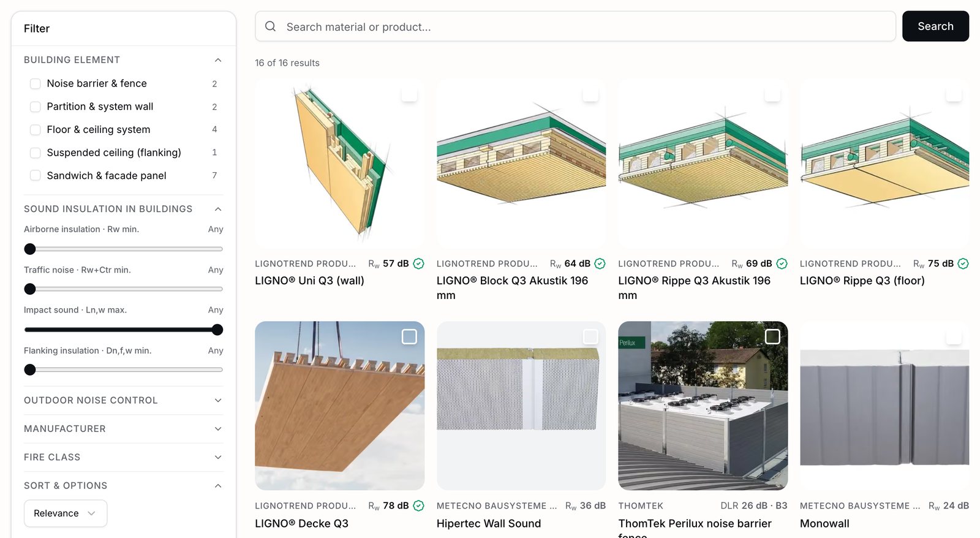Tick Sandwich & facade panel filter
The height and width of the screenshot is (538, 980).
click(x=36, y=175)
